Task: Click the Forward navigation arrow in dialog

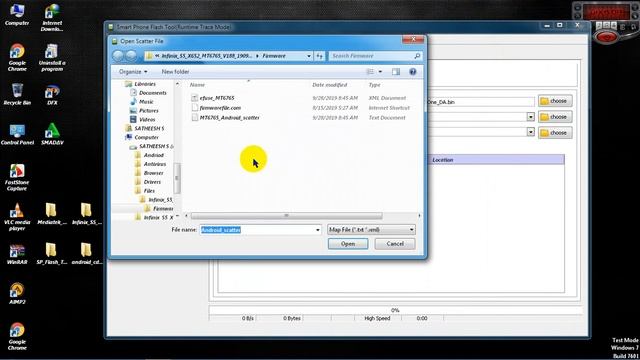Action: 131,56
